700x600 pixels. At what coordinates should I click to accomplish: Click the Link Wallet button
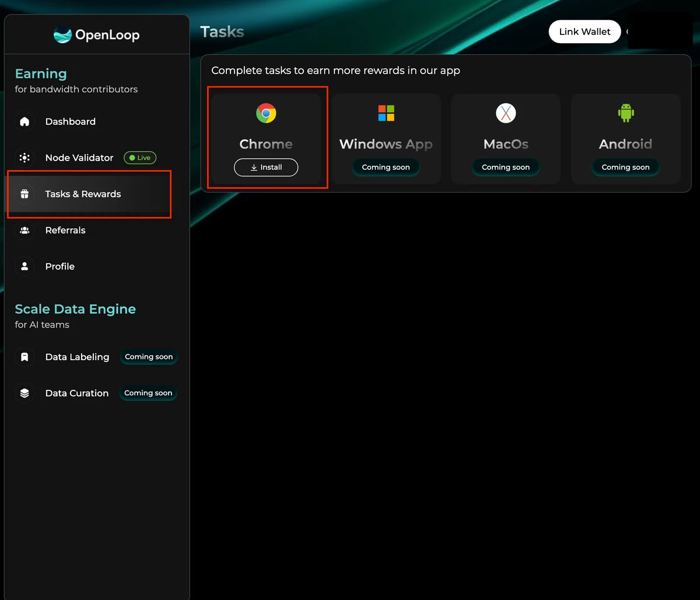point(584,32)
